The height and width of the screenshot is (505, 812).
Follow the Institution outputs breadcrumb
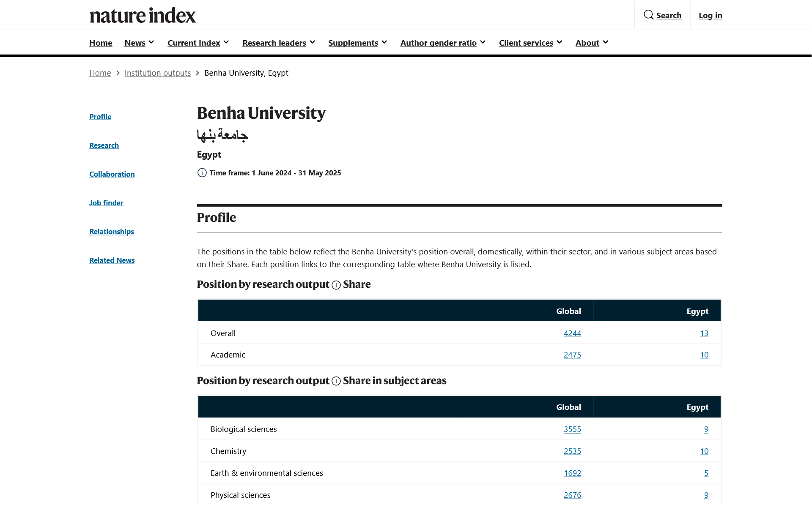tap(157, 73)
